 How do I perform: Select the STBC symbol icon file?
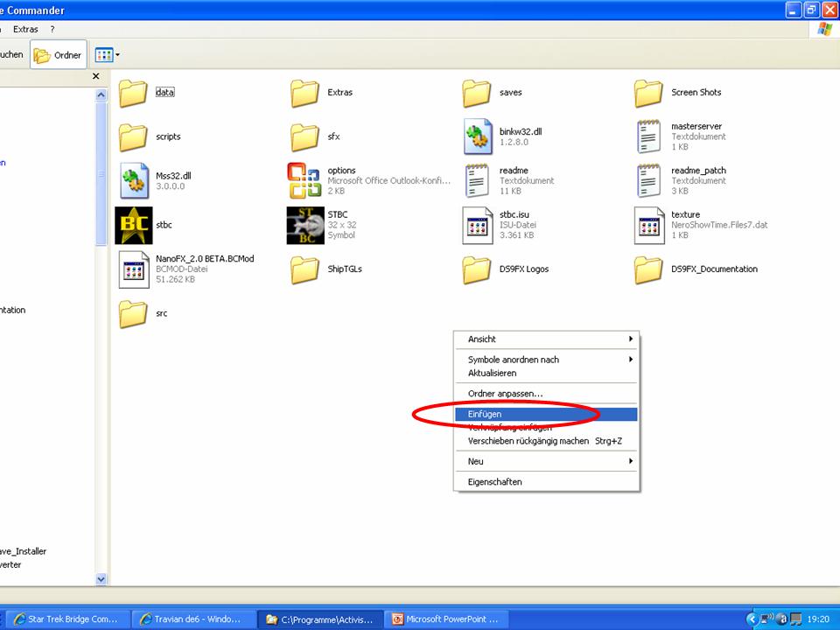(304, 225)
